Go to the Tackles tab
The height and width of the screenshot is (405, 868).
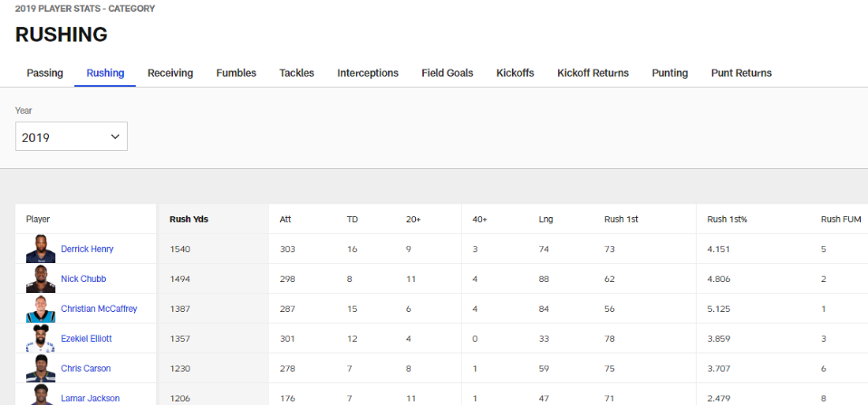pos(297,73)
